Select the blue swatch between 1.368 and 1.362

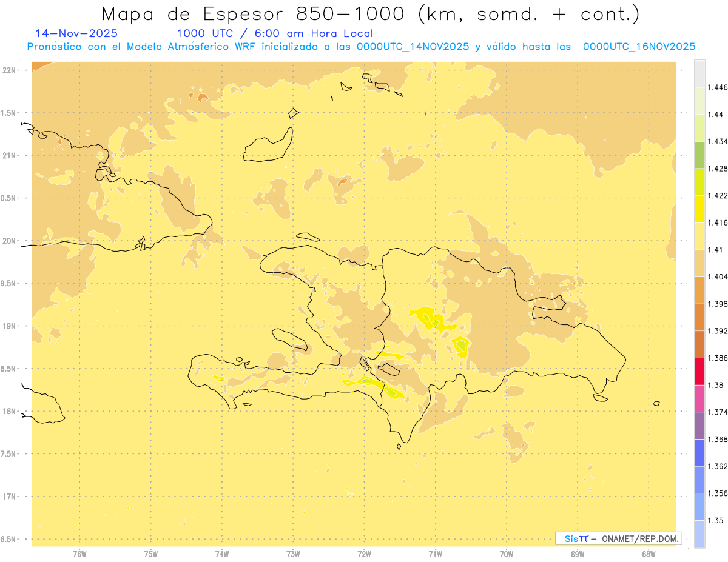699,453
